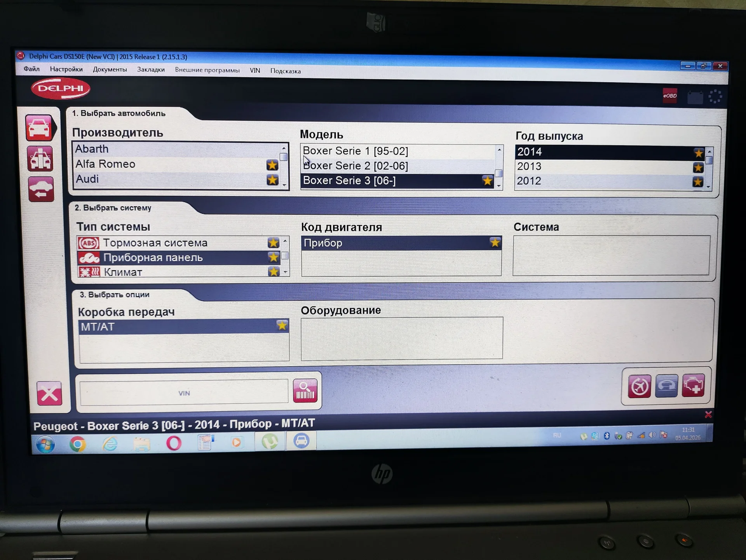Open the car-with-arrow history sidebar icon

click(x=41, y=190)
